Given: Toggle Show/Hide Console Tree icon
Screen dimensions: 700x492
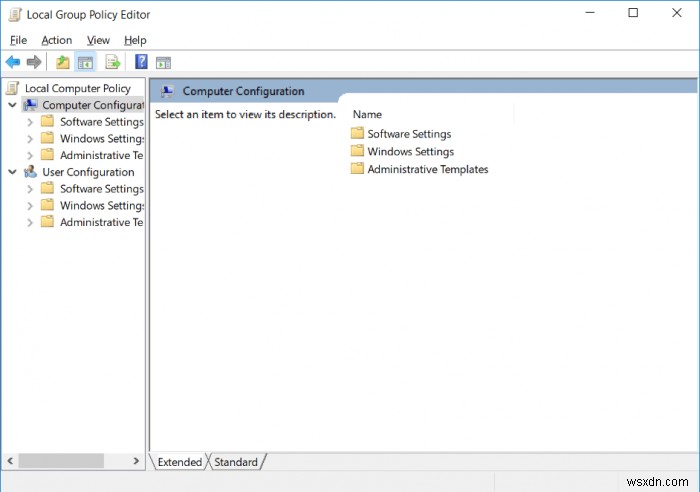Looking at the screenshot, I should (x=85, y=62).
